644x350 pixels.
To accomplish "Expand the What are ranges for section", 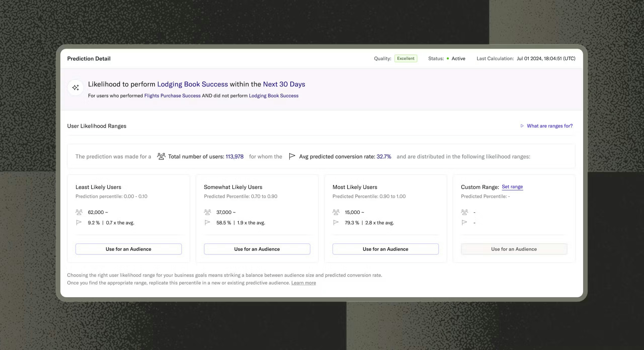I will click(549, 126).
